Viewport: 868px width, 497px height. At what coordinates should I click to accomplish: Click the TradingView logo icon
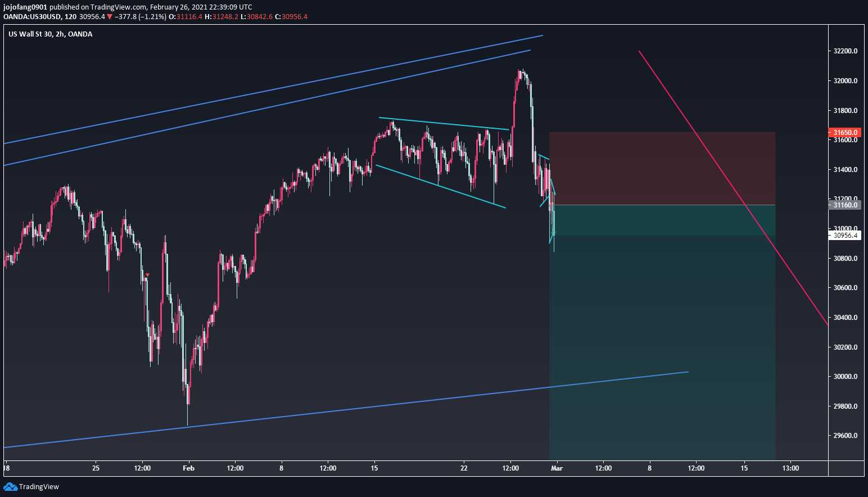coord(10,486)
